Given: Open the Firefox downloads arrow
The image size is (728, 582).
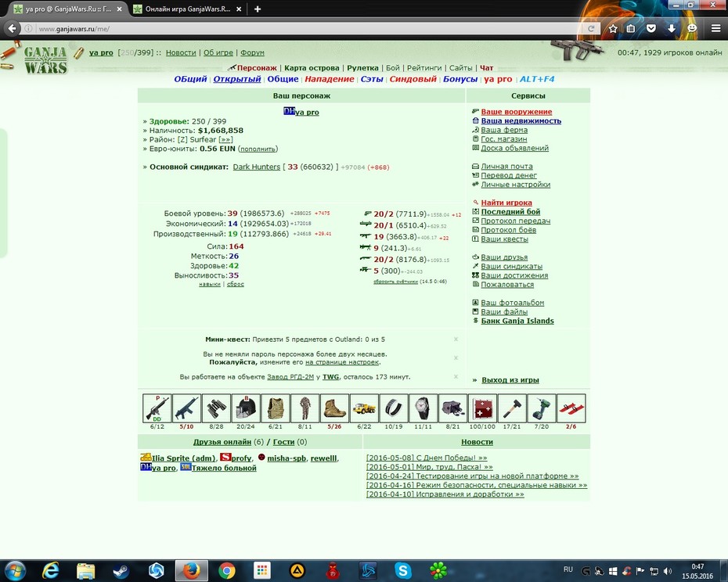Looking at the screenshot, I should (x=672, y=28).
